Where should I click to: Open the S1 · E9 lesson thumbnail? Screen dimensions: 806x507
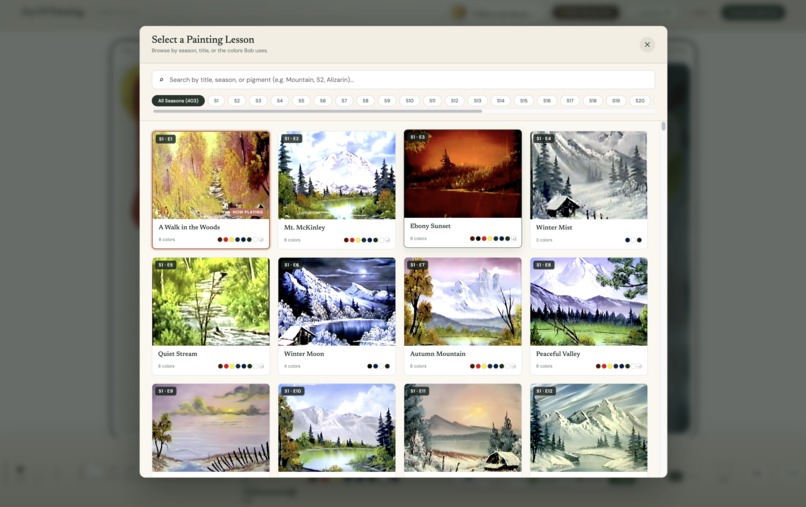click(211, 428)
